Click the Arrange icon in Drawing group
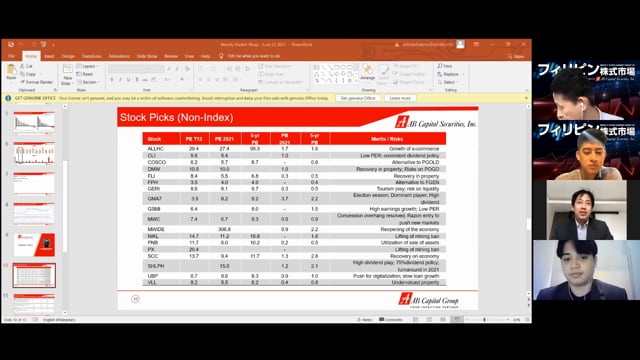Viewport: 640px width, 360px height. 367,73
